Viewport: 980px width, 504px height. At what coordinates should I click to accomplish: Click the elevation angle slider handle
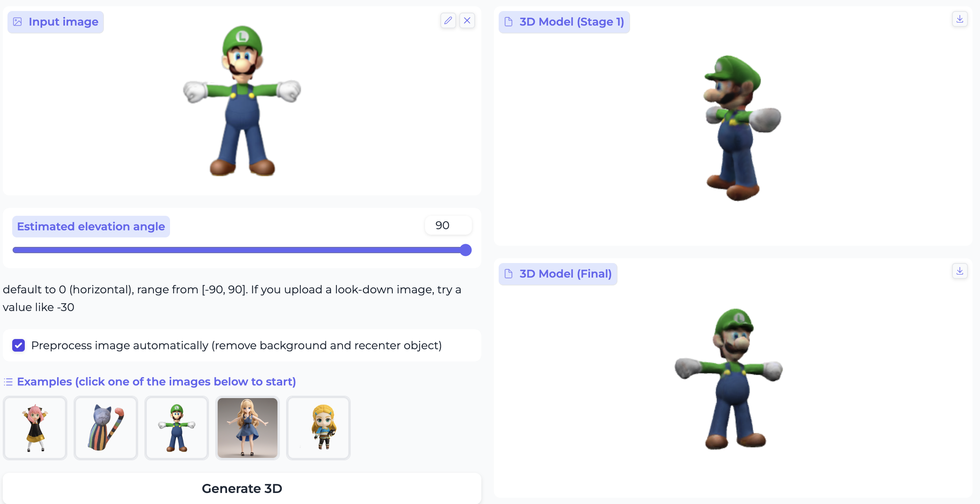[466, 250]
